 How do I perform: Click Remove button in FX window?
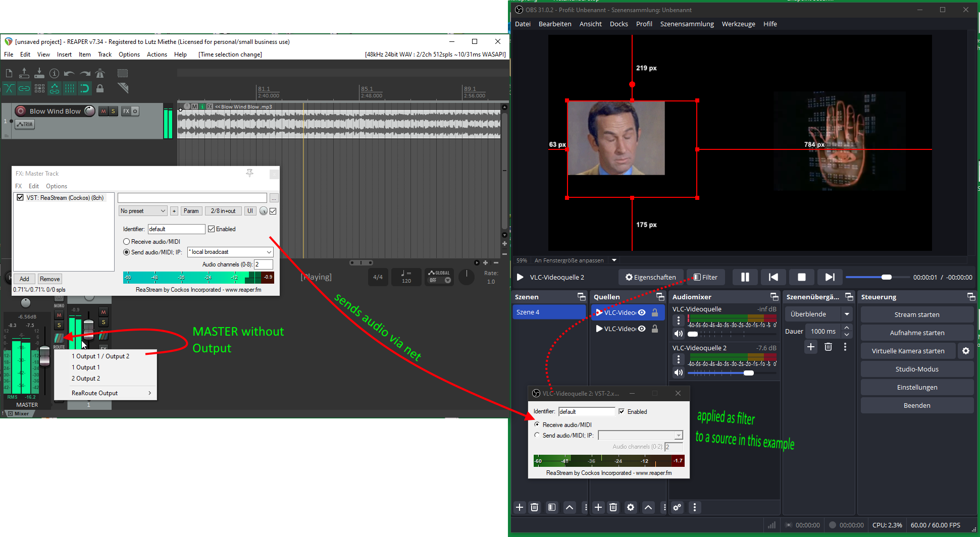pos(49,279)
